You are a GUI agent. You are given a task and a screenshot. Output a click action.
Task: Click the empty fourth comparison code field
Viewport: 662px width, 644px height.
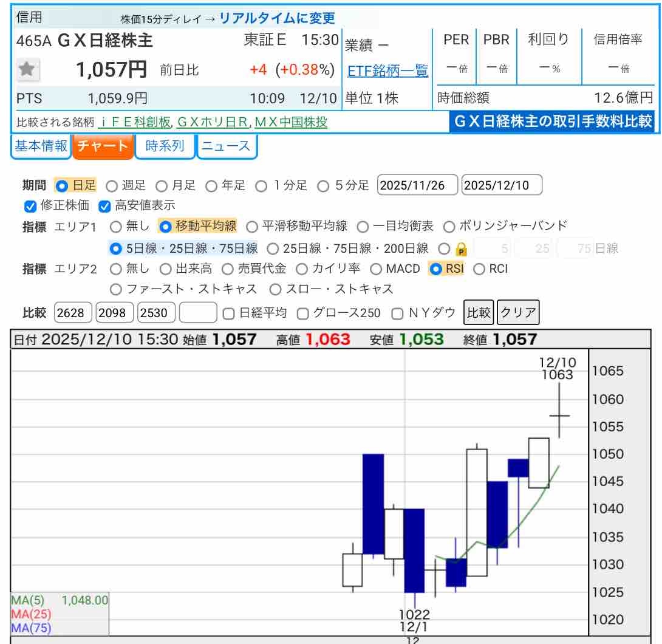pos(199,313)
